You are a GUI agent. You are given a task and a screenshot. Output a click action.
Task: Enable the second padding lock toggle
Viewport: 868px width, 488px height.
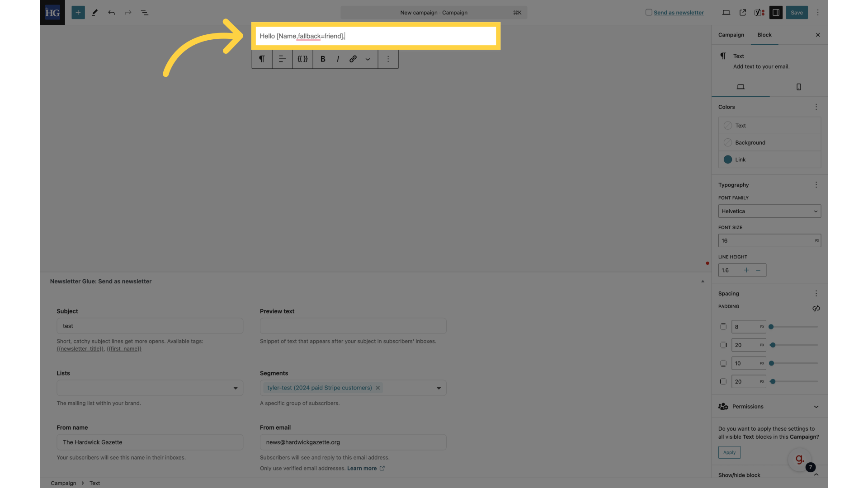pyautogui.click(x=723, y=345)
